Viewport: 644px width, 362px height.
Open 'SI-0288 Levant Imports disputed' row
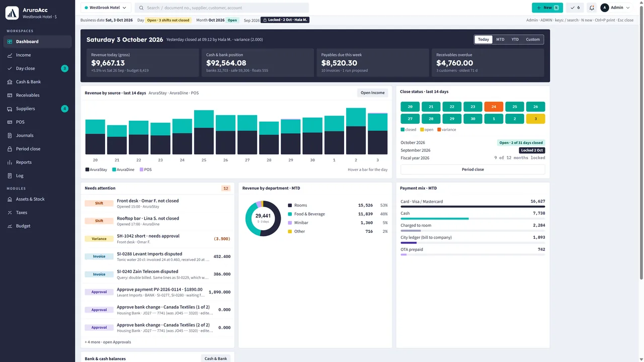pos(157,256)
